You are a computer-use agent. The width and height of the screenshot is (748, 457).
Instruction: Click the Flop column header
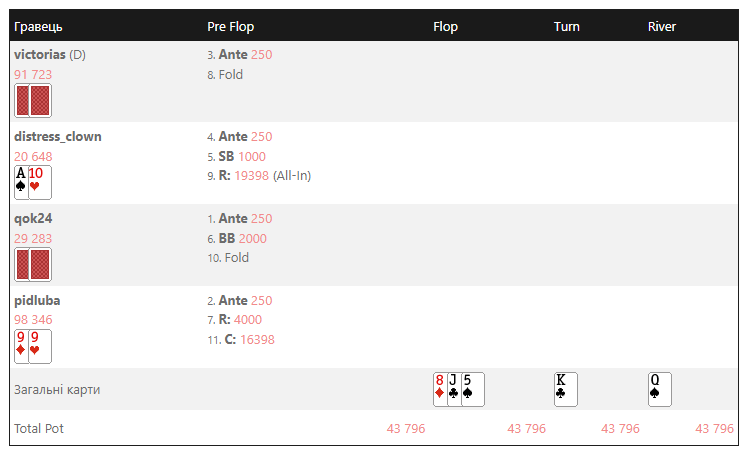click(x=446, y=27)
